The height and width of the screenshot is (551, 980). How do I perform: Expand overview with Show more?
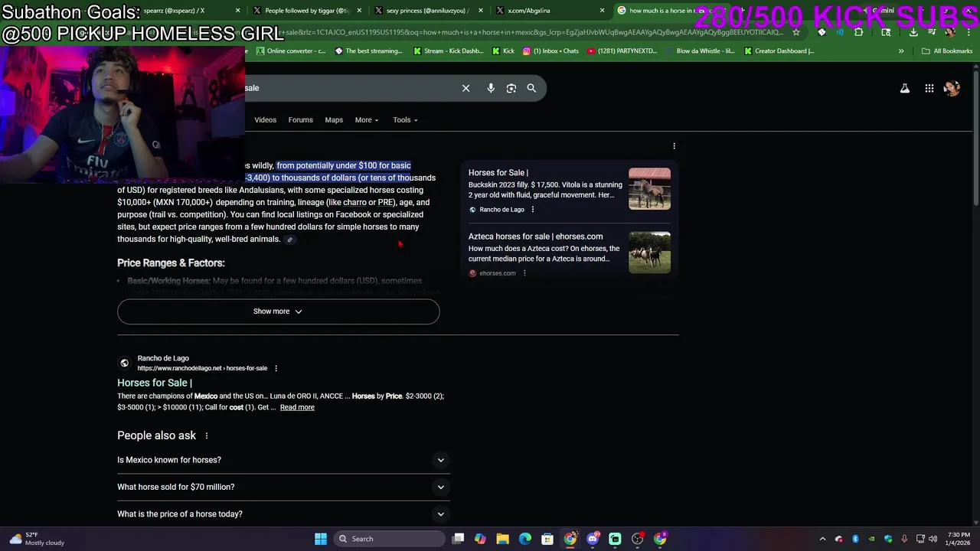pos(278,311)
